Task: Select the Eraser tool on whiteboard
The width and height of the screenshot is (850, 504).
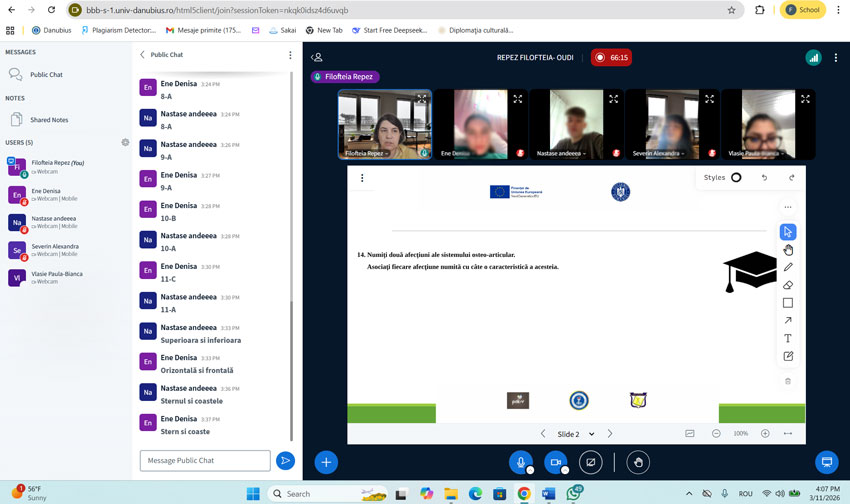Action: [x=788, y=285]
